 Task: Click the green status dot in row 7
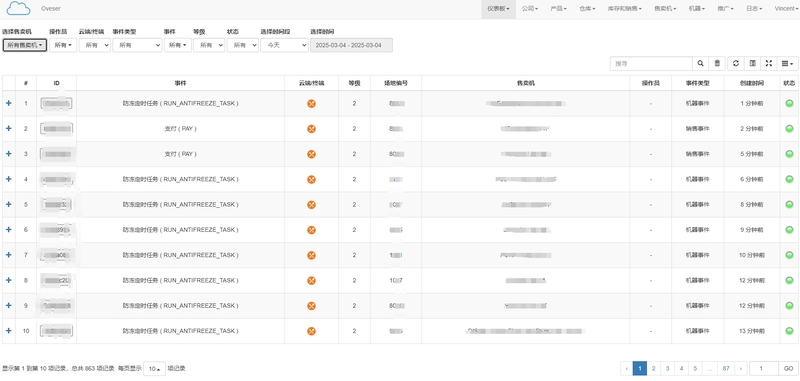789,255
